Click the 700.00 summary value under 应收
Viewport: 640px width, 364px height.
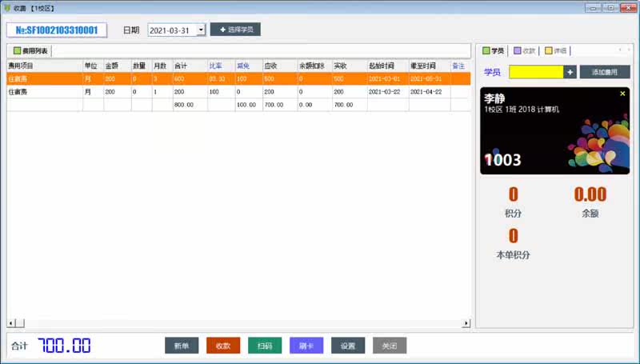click(x=280, y=105)
